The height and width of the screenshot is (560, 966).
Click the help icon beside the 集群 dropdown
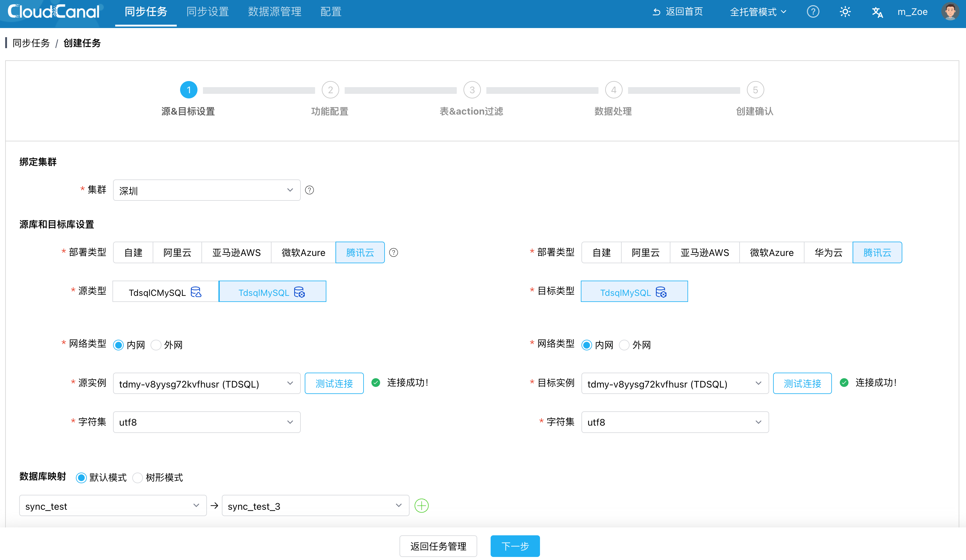coord(309,190)
